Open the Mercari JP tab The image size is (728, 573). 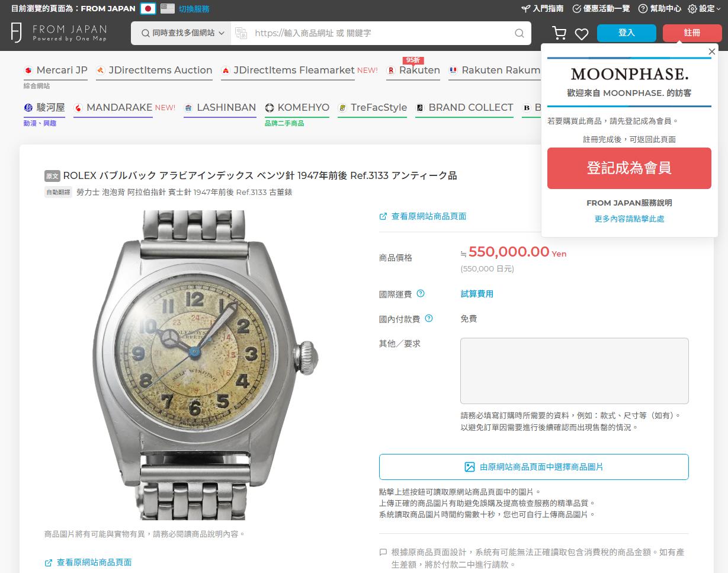[x=56, y=71]
